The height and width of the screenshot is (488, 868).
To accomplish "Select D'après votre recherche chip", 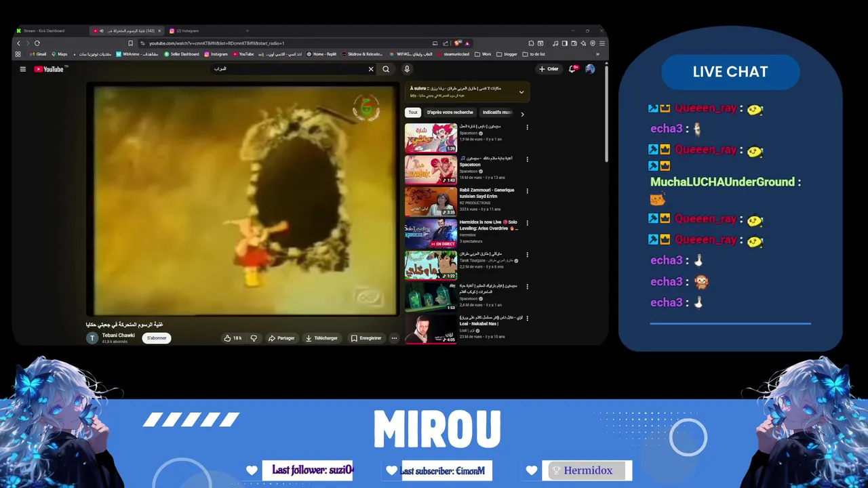I will click(450, 113).
